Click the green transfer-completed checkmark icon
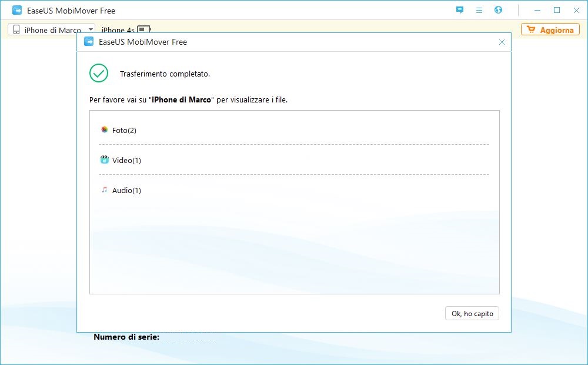588x365 pixels. [99, 73]
